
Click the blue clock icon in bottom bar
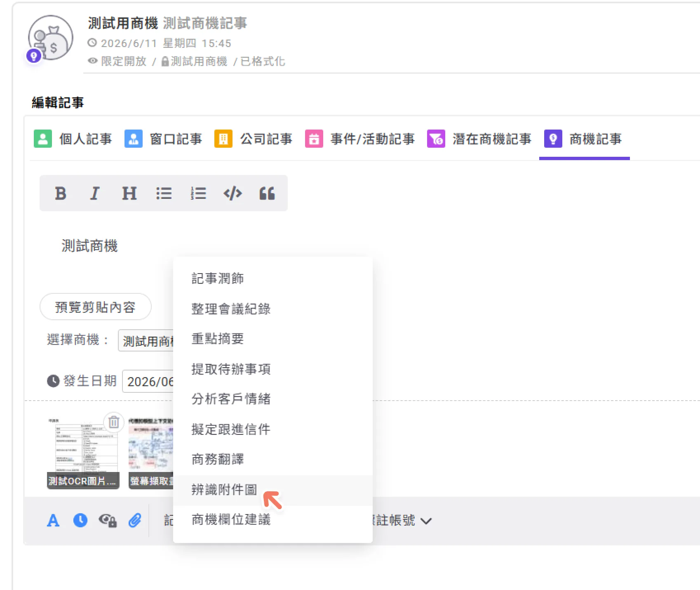(80, 520)
